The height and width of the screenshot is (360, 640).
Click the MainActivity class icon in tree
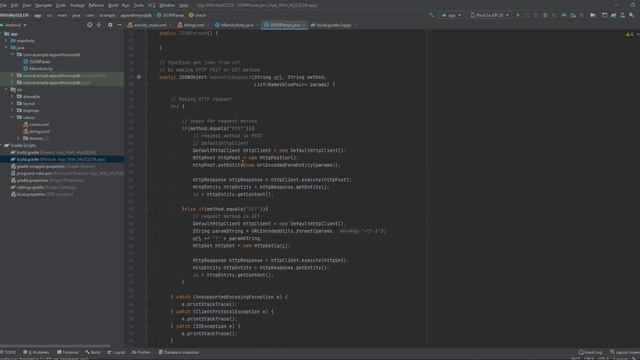click(x=26, y=69)
